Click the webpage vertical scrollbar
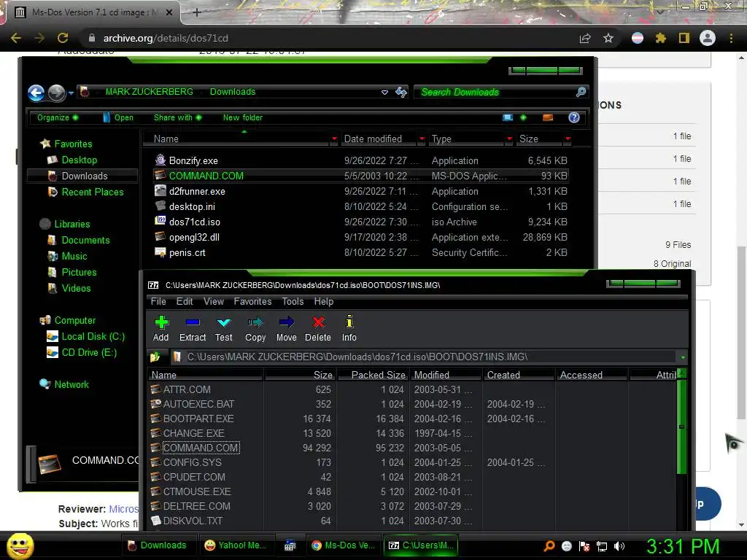 (x=741, y=333)
